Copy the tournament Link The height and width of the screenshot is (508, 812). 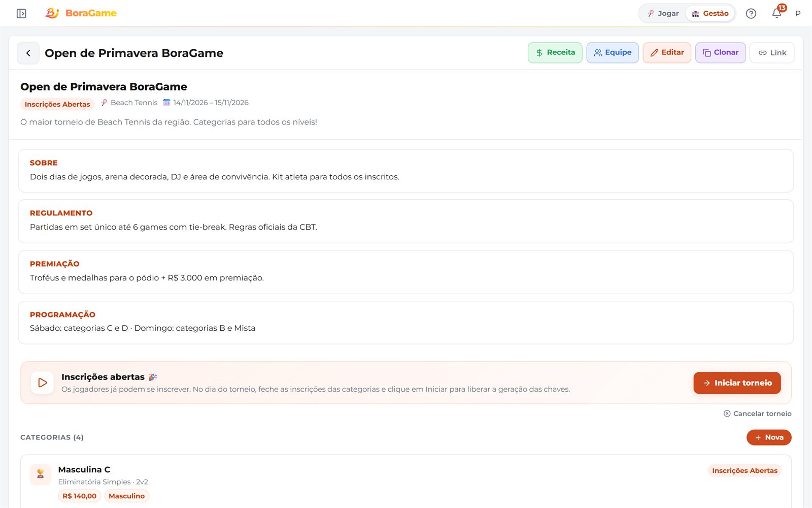(772, 53)
